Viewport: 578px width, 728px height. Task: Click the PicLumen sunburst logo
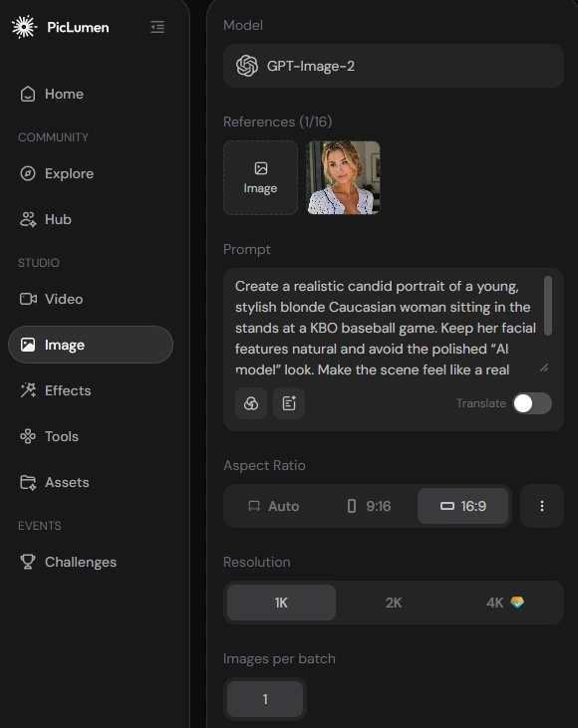click(x=24, y=27)
